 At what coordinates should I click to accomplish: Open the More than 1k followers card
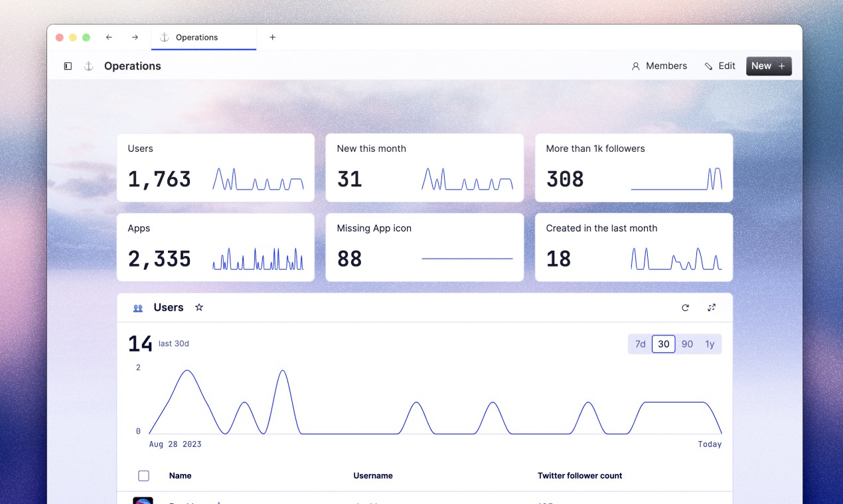point(634,168)
